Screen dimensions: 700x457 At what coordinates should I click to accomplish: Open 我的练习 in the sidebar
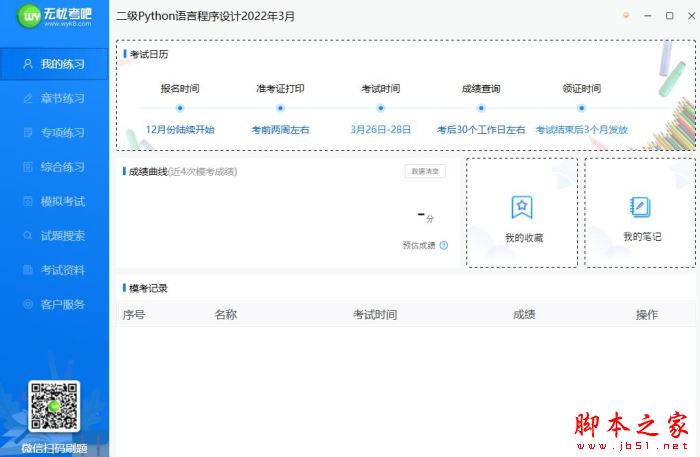point(54,64)
